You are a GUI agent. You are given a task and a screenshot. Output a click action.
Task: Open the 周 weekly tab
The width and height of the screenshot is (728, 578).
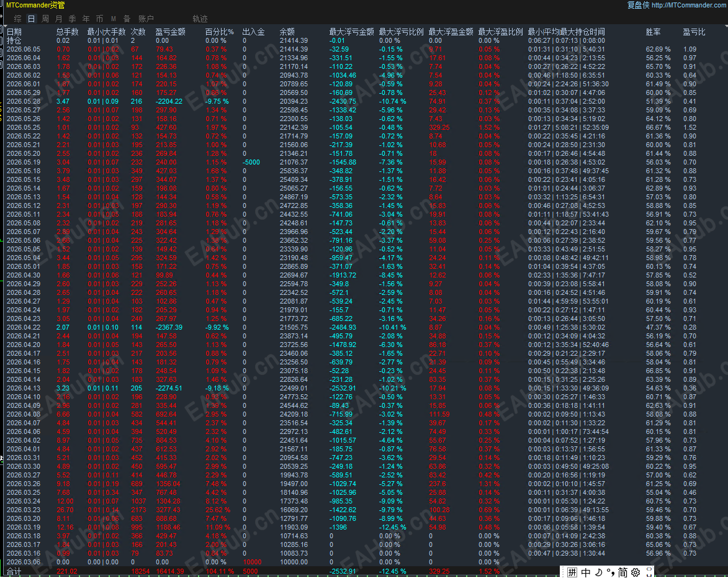(45, 19)
